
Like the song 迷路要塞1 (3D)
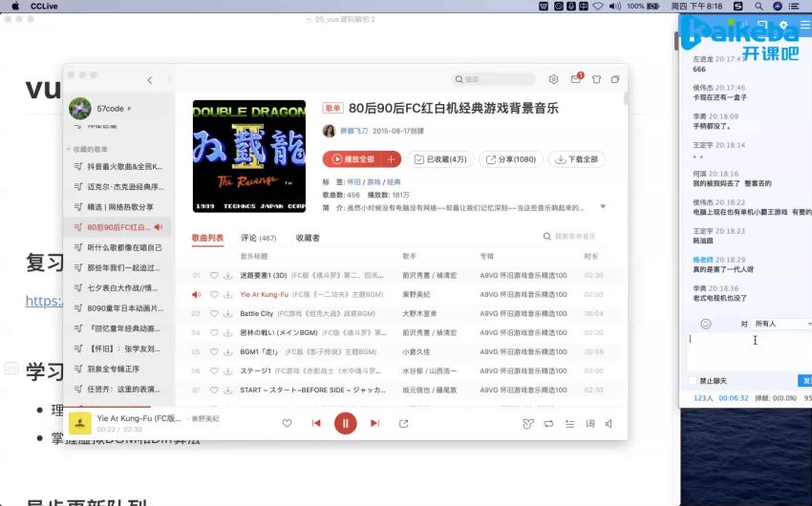point(214,275)
